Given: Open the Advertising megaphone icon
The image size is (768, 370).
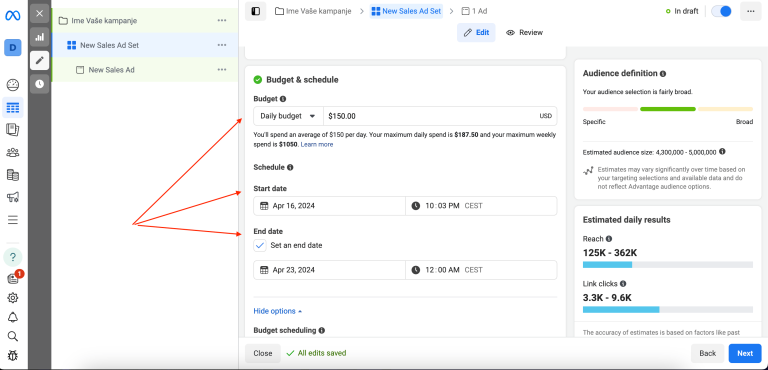Looking at the screenshot, I should [x=13, y=197].
